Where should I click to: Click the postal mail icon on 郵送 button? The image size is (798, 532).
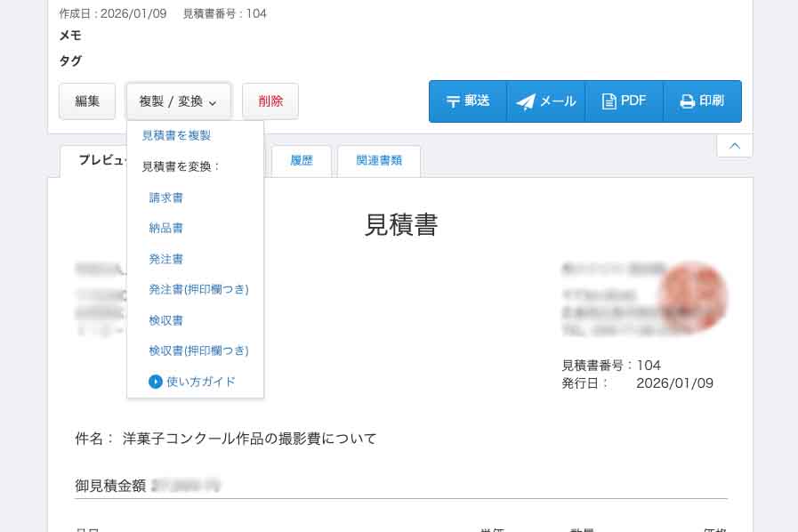pyautogui.click(x=454, y=101)
